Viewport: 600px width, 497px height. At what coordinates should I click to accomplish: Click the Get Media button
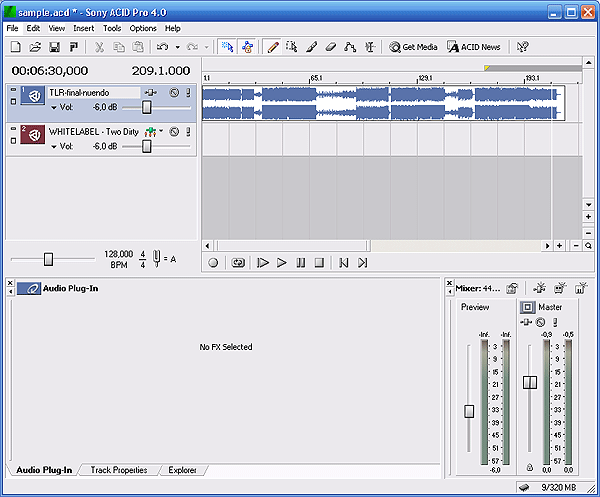[x=413, y=46]
